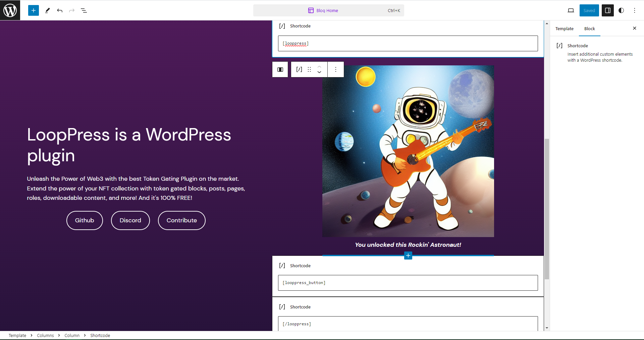
Task: Undo the last change
Action: click(60, 10)
